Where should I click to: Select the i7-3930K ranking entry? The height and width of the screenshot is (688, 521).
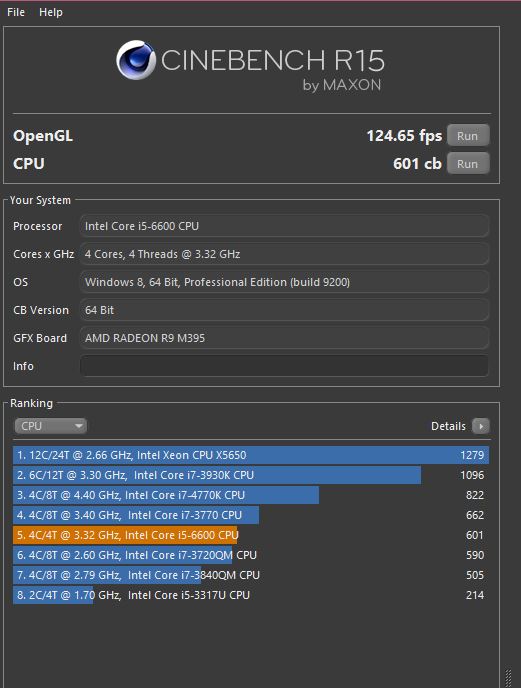251,475
